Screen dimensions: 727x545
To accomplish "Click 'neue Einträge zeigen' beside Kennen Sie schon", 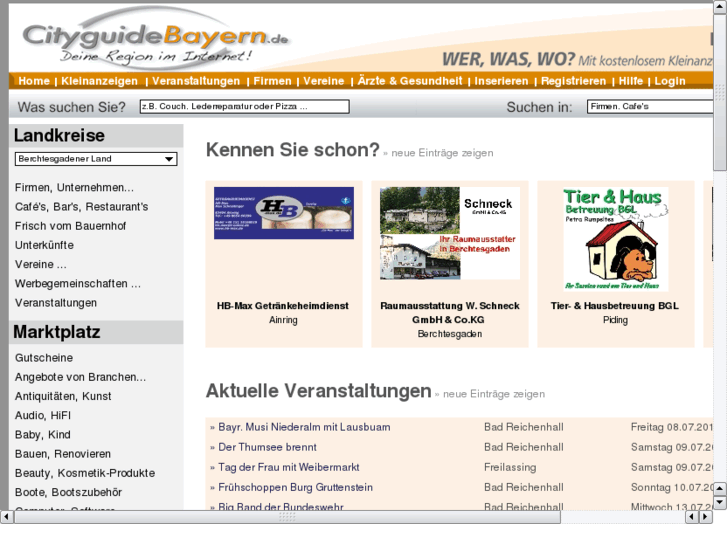I will [x=442, y=153].
